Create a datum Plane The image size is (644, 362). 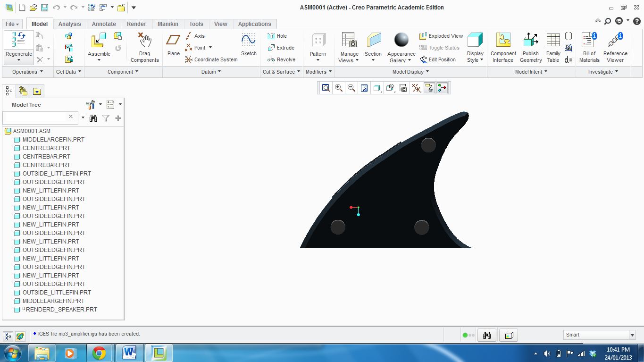click(x=174, y=44)
